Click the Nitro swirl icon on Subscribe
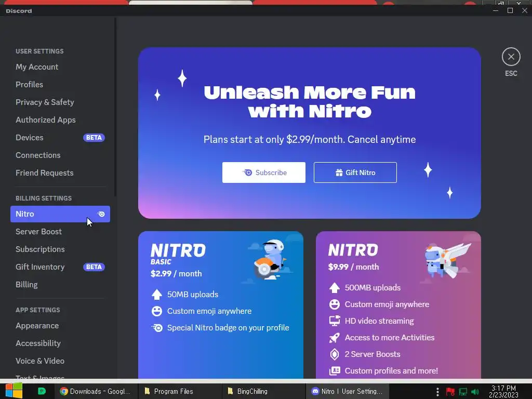This screenshot has height=399, width=532. [x=247, y=172]
